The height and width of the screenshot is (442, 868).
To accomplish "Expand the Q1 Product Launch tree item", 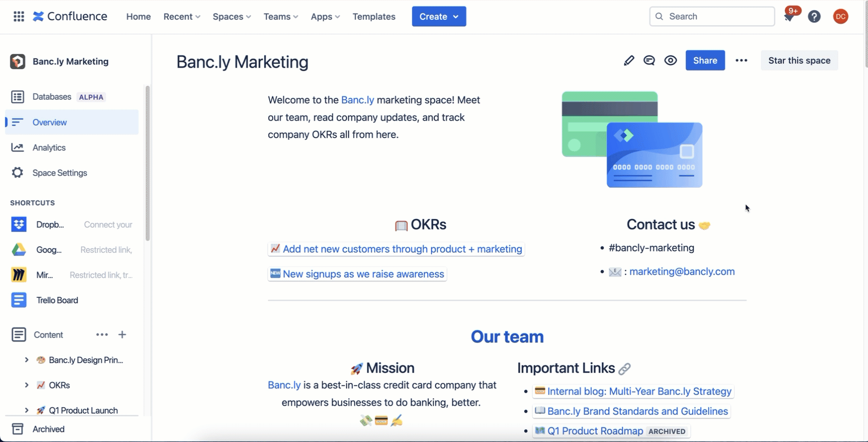I will (x=26, y=410).
